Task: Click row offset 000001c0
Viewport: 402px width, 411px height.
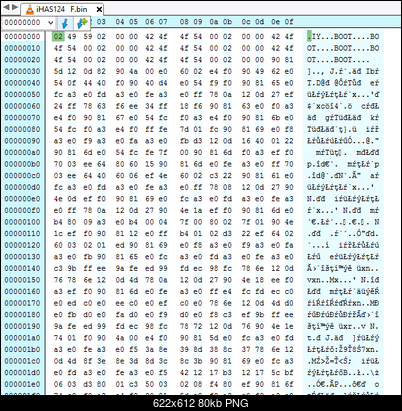Action: point(22,361)
